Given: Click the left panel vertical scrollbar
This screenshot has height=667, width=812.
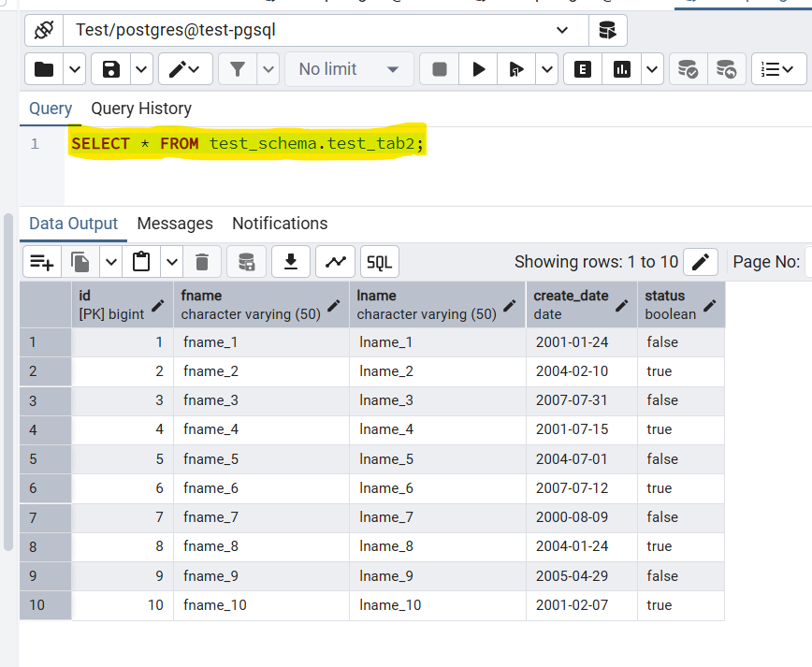Looking at the screenshot, I should (x=7, y=383).
